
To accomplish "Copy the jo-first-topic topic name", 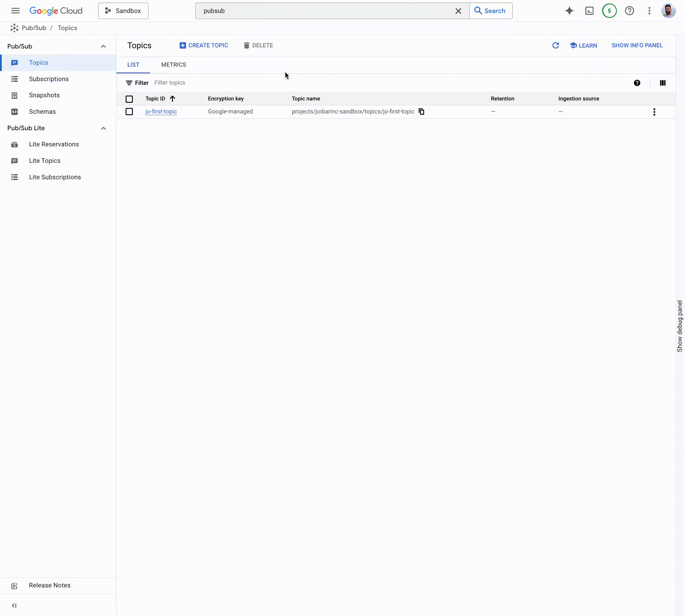I will pos(421,112).
